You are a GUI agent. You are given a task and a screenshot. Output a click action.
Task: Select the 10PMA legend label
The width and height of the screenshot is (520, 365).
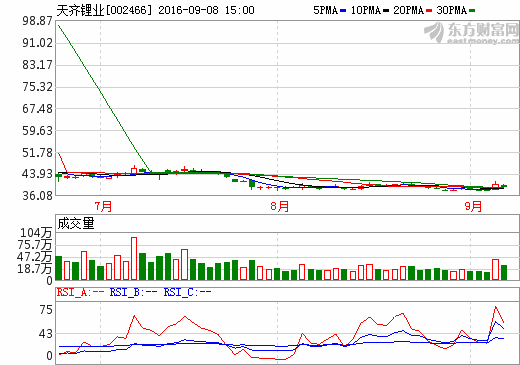pos(366,10)
